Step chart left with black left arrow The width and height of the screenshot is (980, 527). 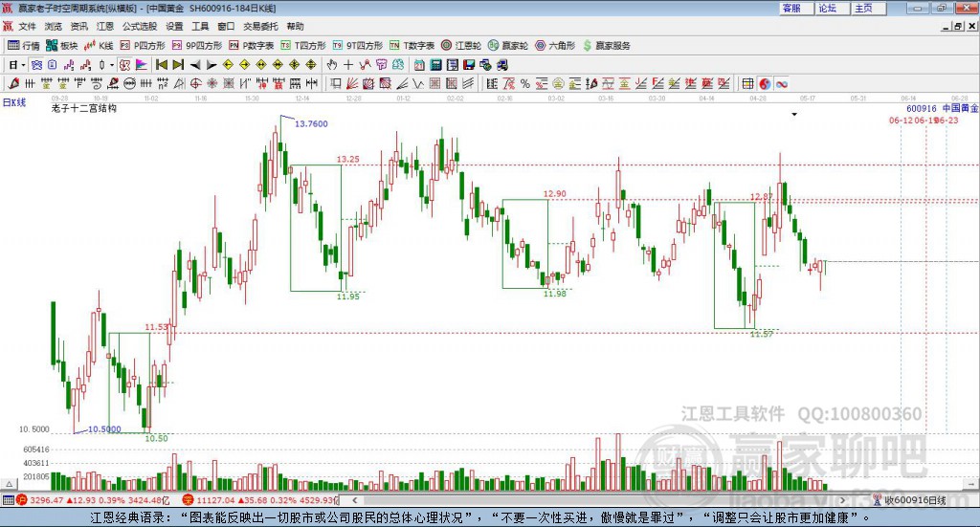click(x=195, y=65)
